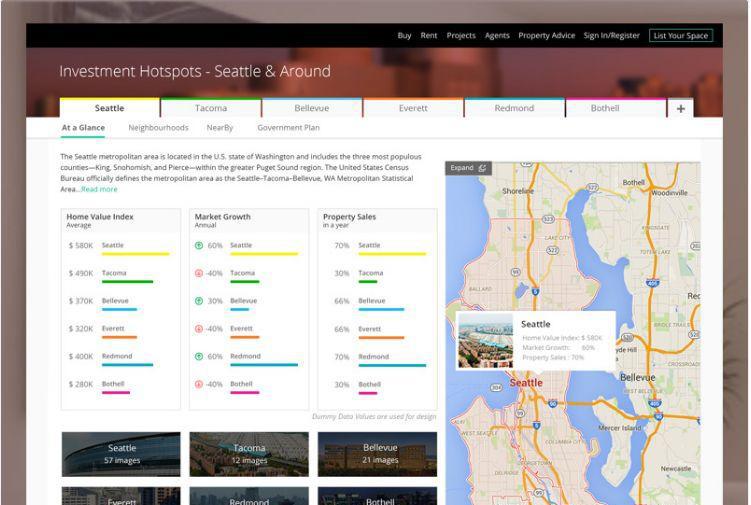Click the Mercer Island label on the map
The height and width of the screenshot is (505, 751).
pos(620,428)
